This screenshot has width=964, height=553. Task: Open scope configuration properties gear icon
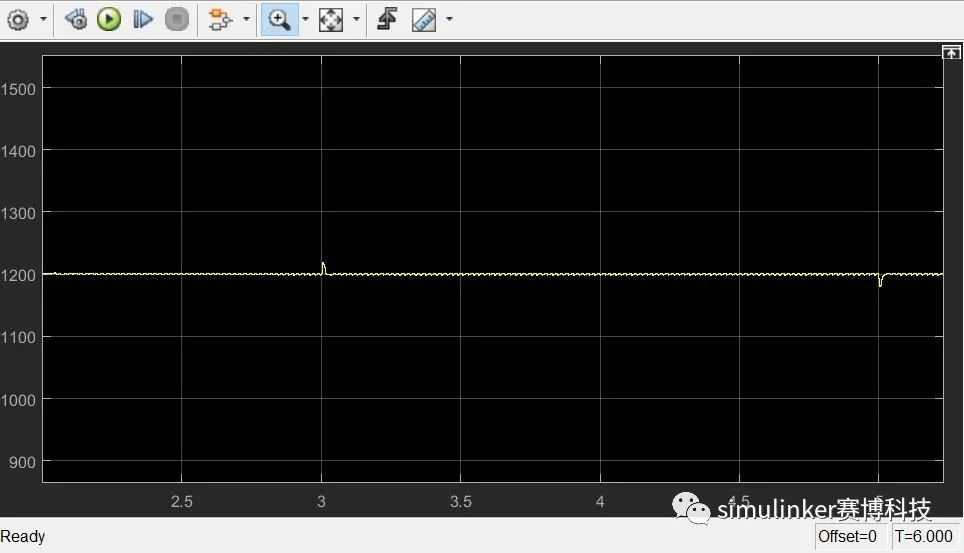click(x=18, y=20)
